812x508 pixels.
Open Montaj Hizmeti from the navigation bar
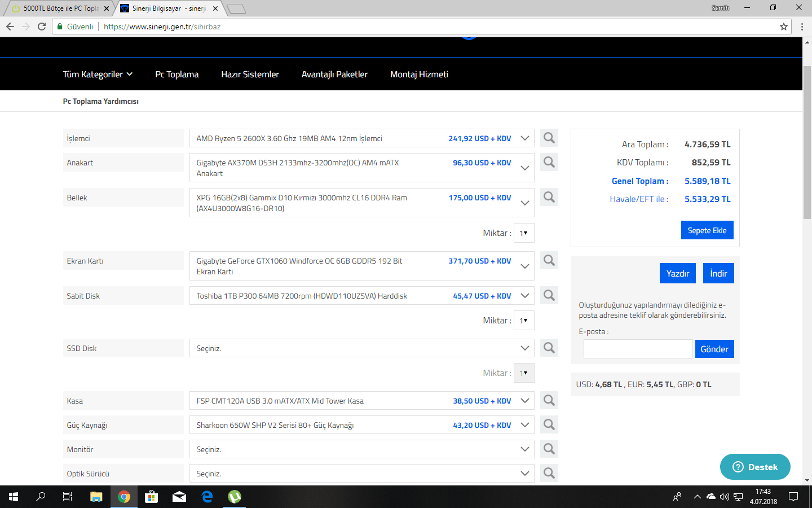click(419, 74)
